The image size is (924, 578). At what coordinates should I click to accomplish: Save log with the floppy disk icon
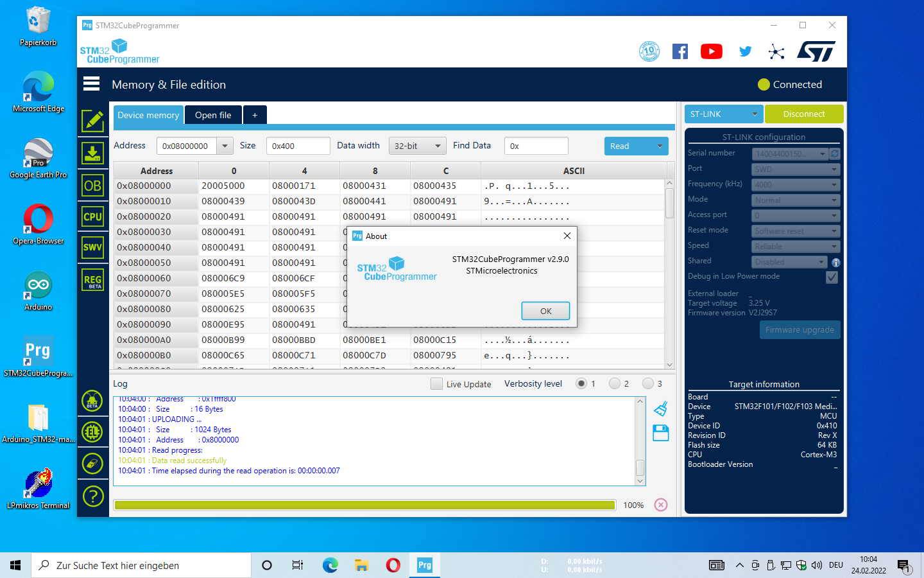(x=661, y=433)
